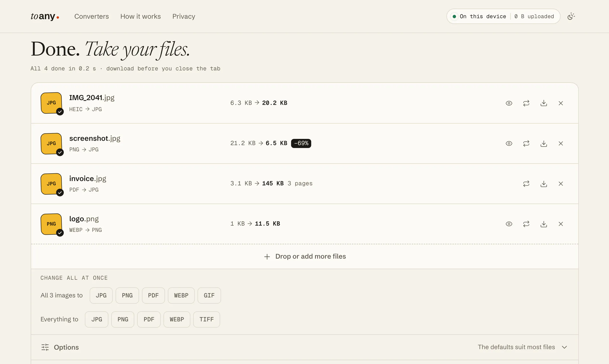Click the screenshot.jpg file name
The image size is (609, 364).
(x=95, y=138)
